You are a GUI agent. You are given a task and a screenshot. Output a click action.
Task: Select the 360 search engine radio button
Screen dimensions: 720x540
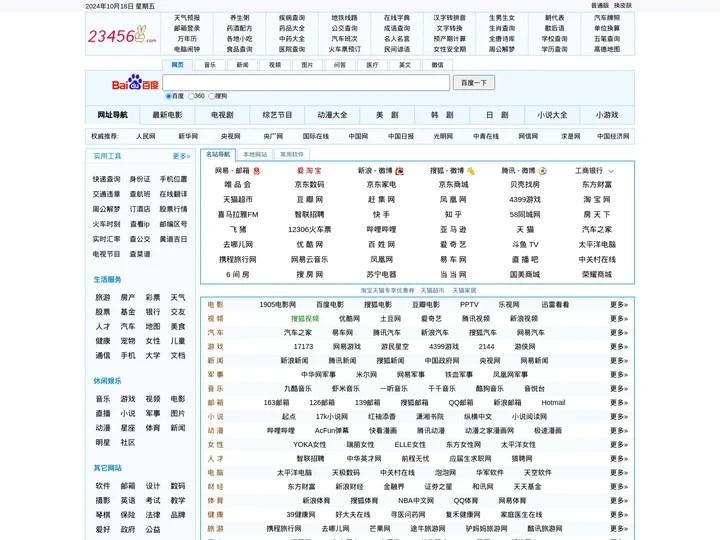[191, 96]
